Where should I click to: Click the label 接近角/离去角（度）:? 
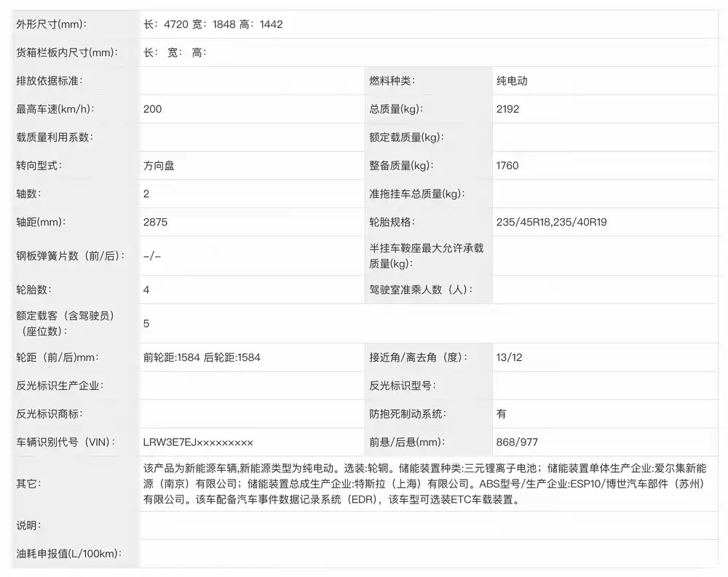[x=419, y=357]
